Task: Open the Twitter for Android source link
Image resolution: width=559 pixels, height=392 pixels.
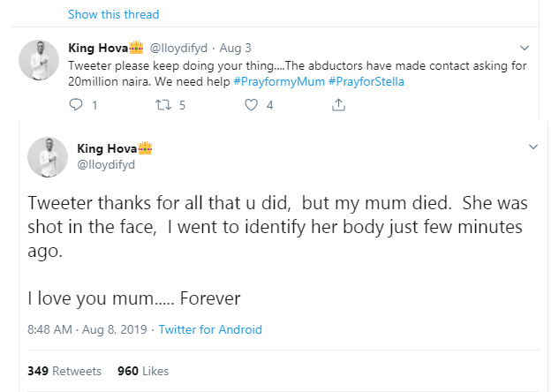Action: click(211, 330)
